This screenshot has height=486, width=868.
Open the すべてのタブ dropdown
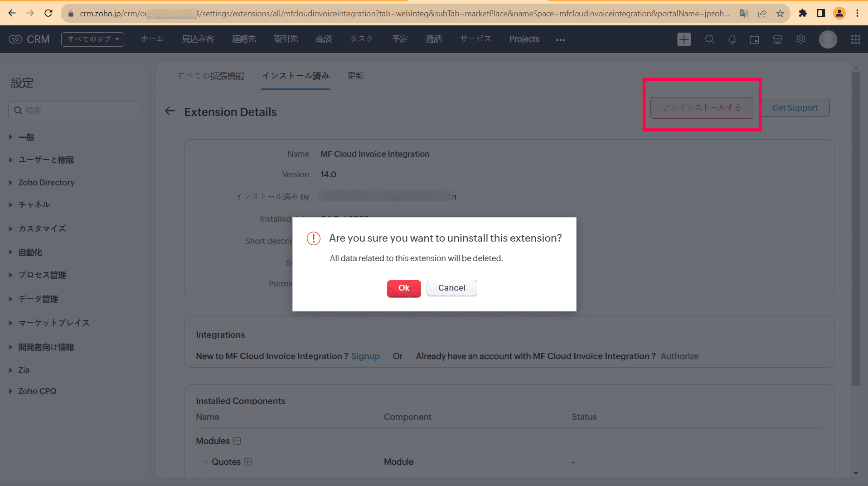[x=92, y=39]
